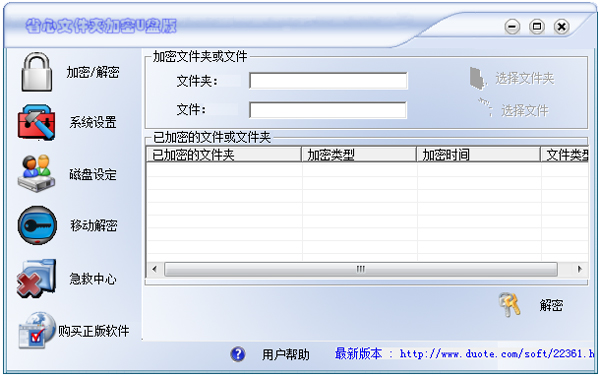Open 移动解密 from the sidebar
600x377 pixels.
pyautogui.click(x=94, y=225)
